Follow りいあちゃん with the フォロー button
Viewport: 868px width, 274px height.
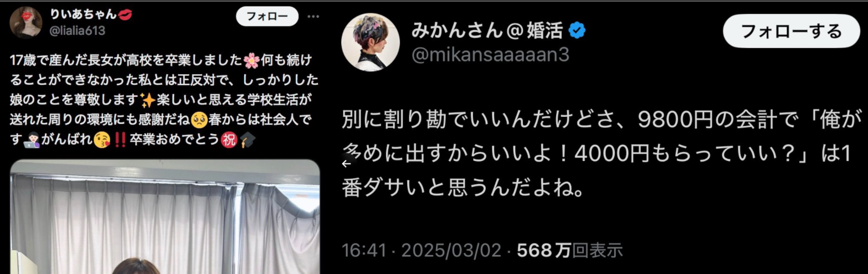267,17
